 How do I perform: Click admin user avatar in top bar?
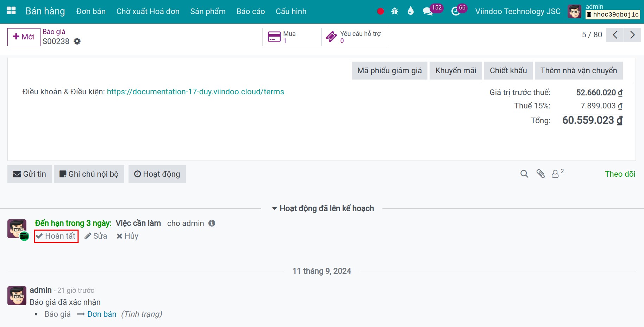[x=574, y=12]
